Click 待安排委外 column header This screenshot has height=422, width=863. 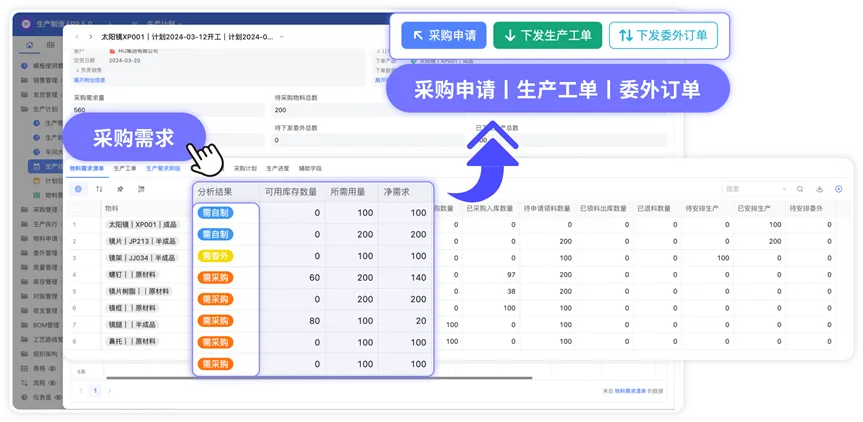[806, 209]
